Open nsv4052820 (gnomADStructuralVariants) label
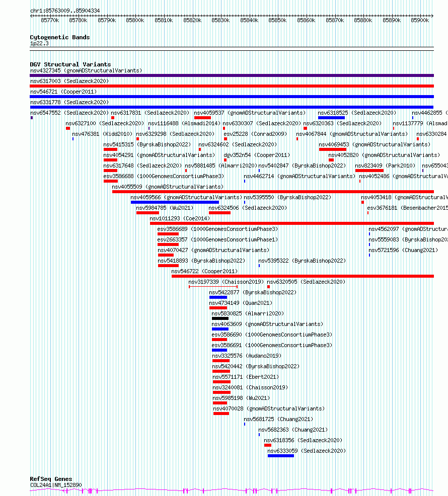The image size is (448, 496). (384, 155)
